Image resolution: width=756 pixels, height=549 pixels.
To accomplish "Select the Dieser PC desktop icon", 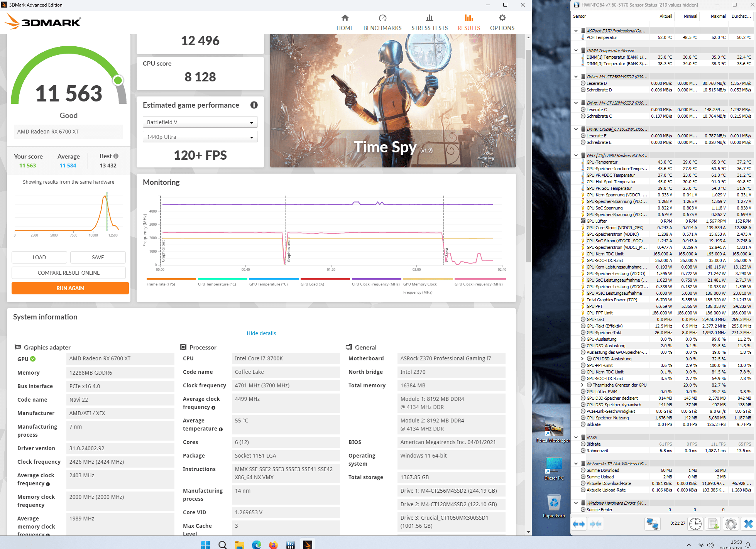I will (x=554, y=468).
